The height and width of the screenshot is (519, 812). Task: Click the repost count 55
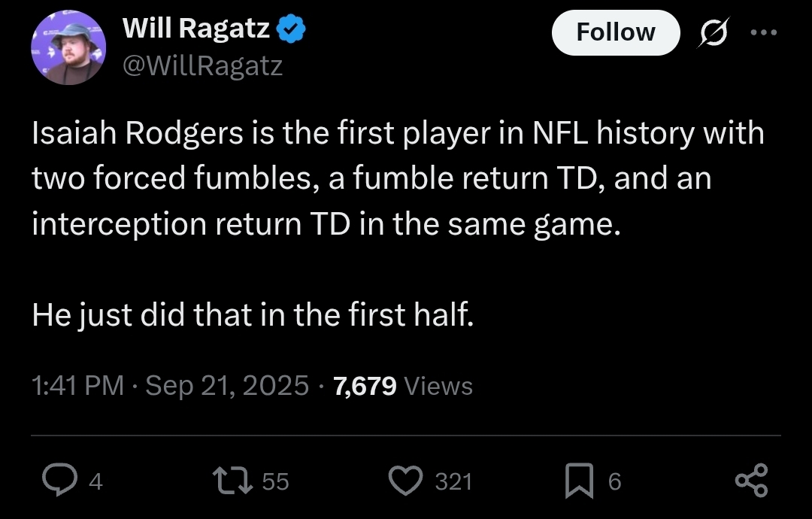tap(275, 481)
